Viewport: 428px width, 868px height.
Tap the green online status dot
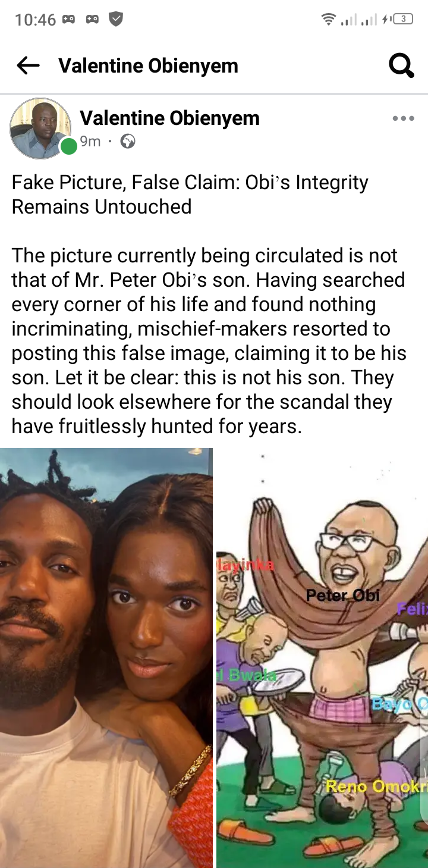coord(69,146)
